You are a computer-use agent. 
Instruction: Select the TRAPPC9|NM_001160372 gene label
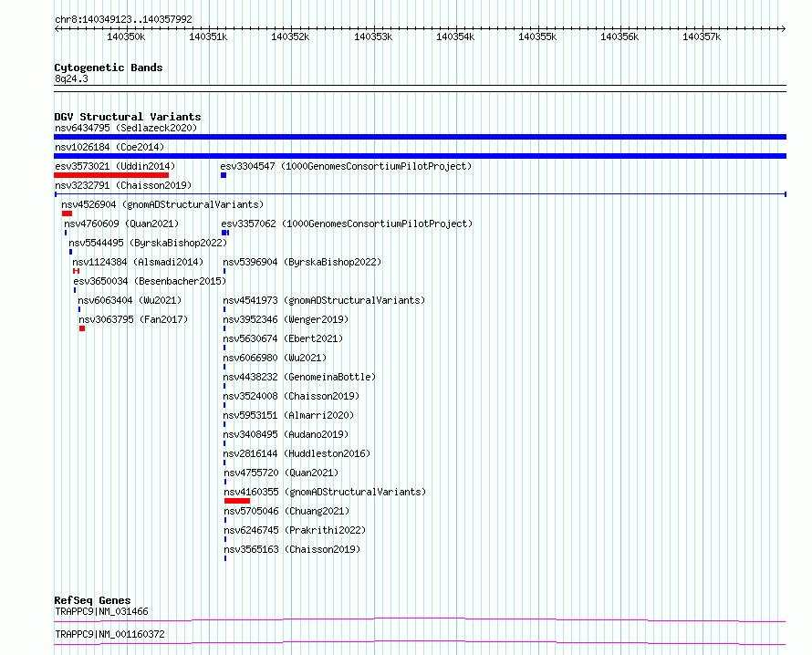click(x=109, y=634)
